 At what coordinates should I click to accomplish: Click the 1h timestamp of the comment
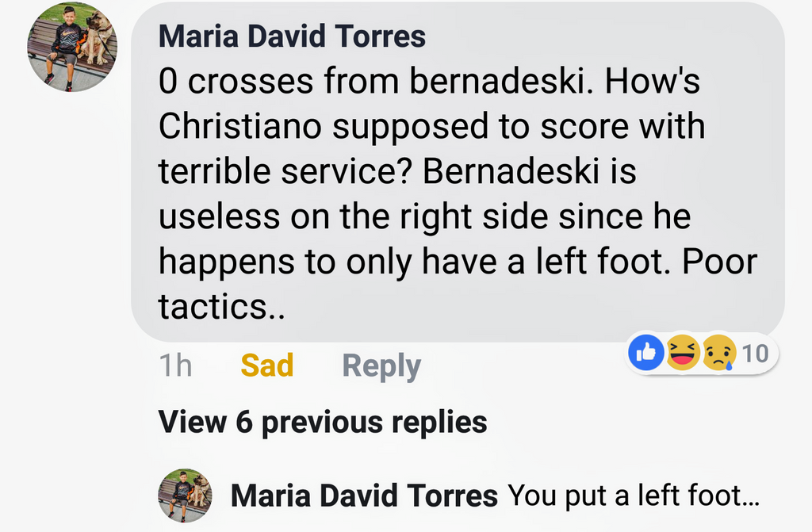click(x=175, y=366)
